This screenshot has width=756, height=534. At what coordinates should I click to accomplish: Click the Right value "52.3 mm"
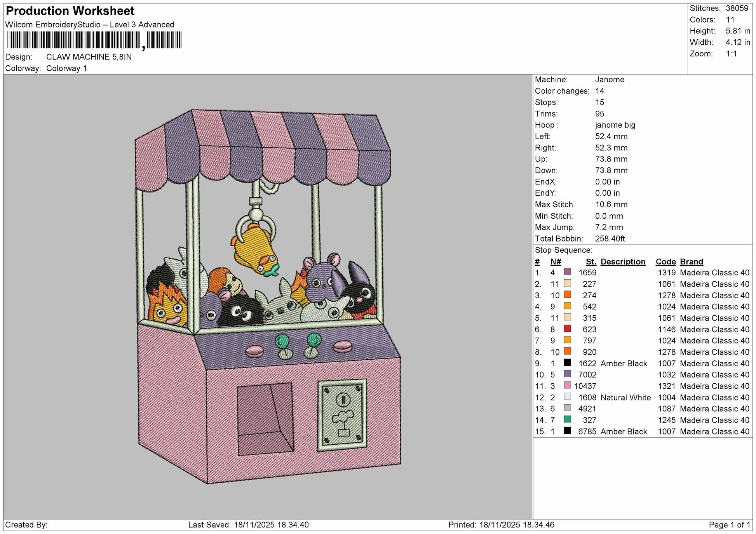pos(611,148)
